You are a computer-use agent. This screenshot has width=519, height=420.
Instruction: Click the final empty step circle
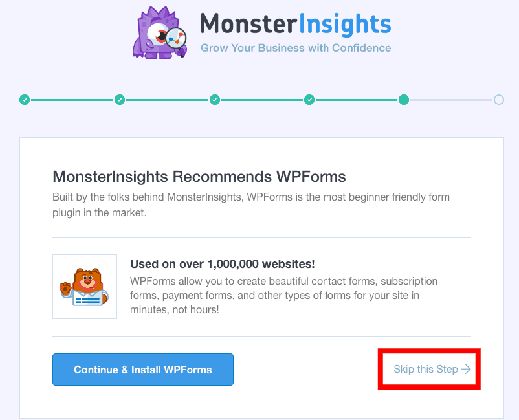point(499,100)
